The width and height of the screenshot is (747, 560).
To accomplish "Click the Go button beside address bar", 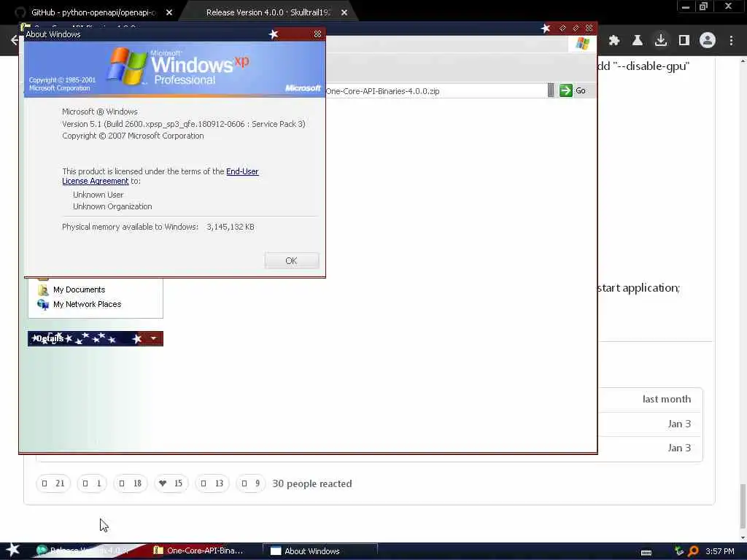I will (x=573, y=90).
